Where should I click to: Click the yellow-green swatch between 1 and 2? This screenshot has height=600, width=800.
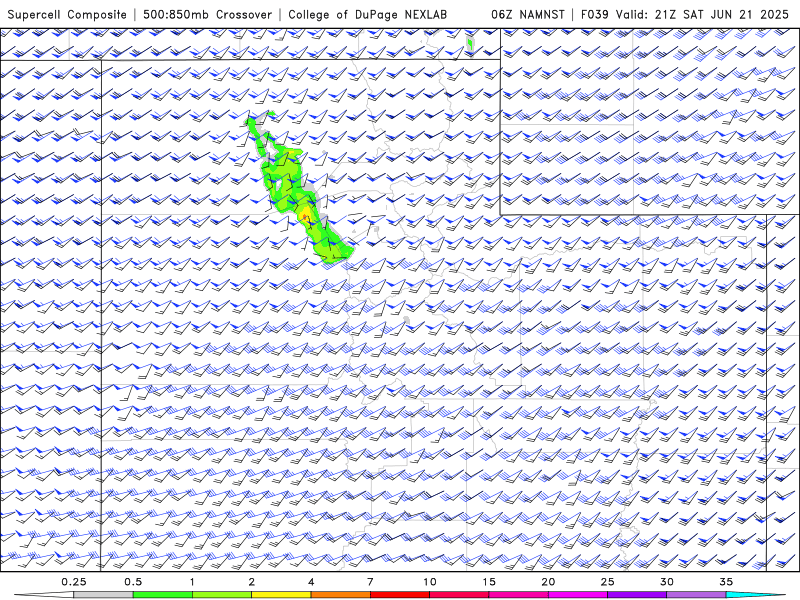click(x=221, y=595)
